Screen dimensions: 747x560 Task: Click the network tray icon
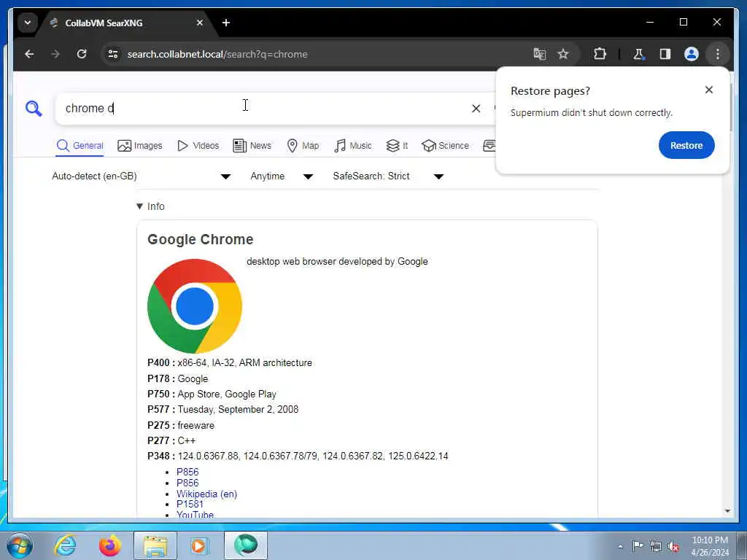656,547
